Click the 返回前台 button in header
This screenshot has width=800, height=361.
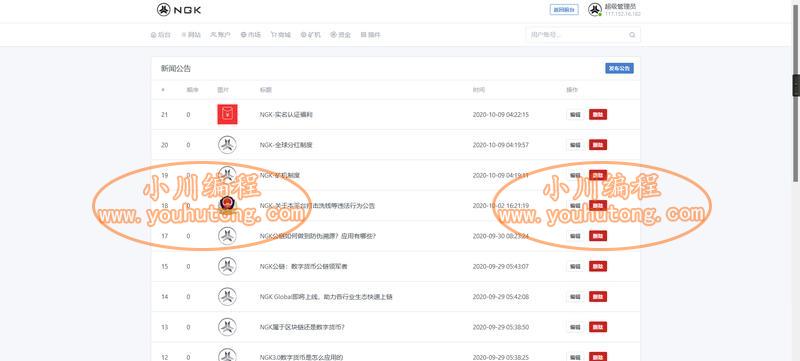(x=564, y=10)
